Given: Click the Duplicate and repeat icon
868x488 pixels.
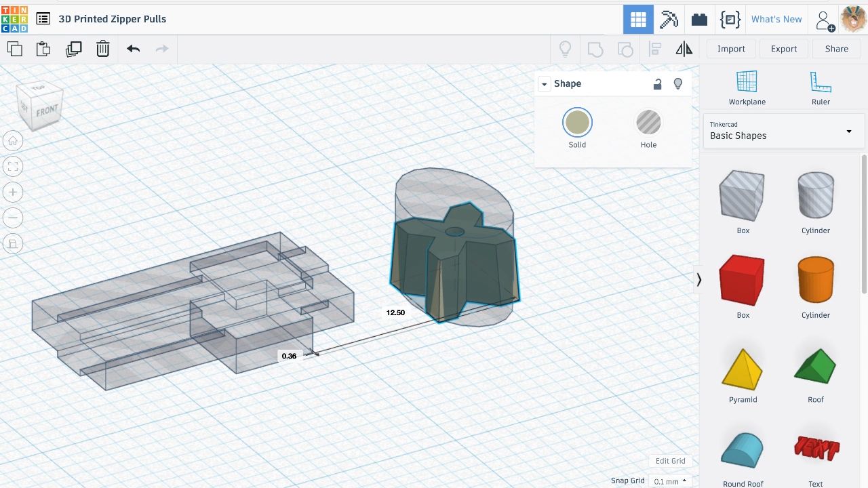Looking at the screenshot, I should tap(73, 48).
